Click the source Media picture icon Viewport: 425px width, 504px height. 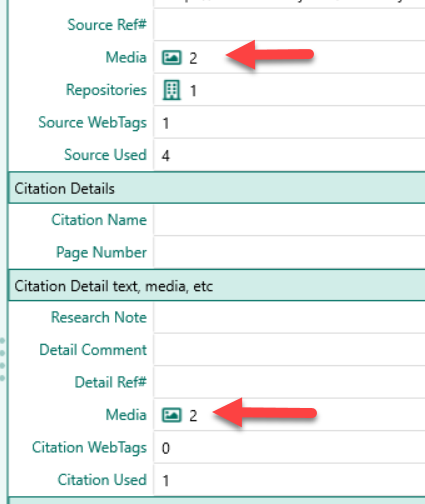click(172, 57)
